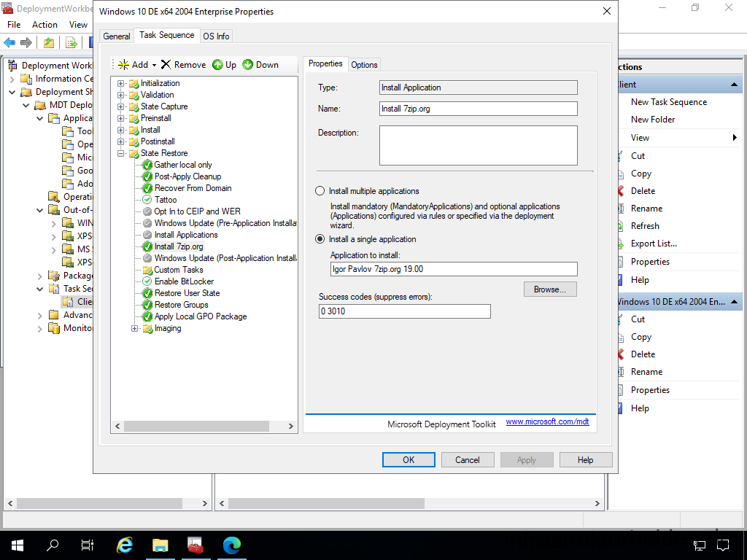Click the folder icon of Custom Tasks group
This screenshot has height=560, width=747.
click(x=147, y=270)
